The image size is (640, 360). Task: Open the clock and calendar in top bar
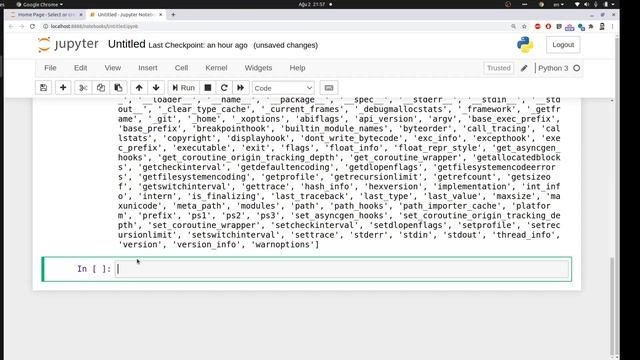pos(312,4)
